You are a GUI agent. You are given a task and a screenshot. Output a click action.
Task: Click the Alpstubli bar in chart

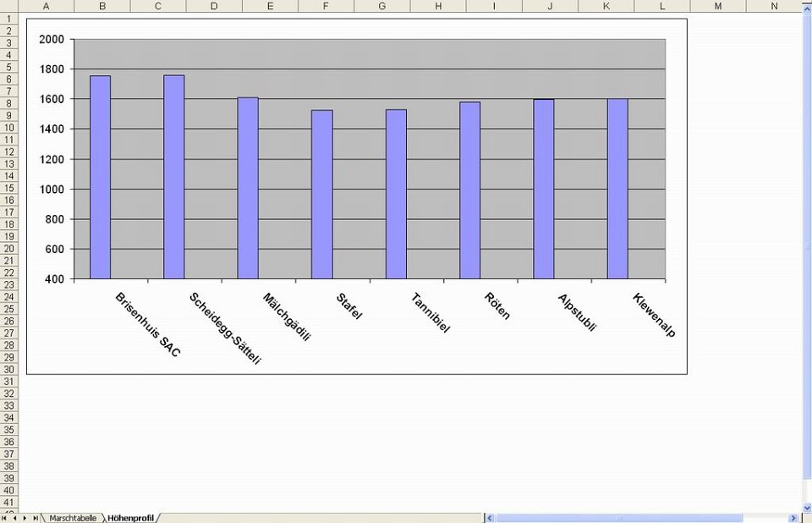tap(544, 189)
